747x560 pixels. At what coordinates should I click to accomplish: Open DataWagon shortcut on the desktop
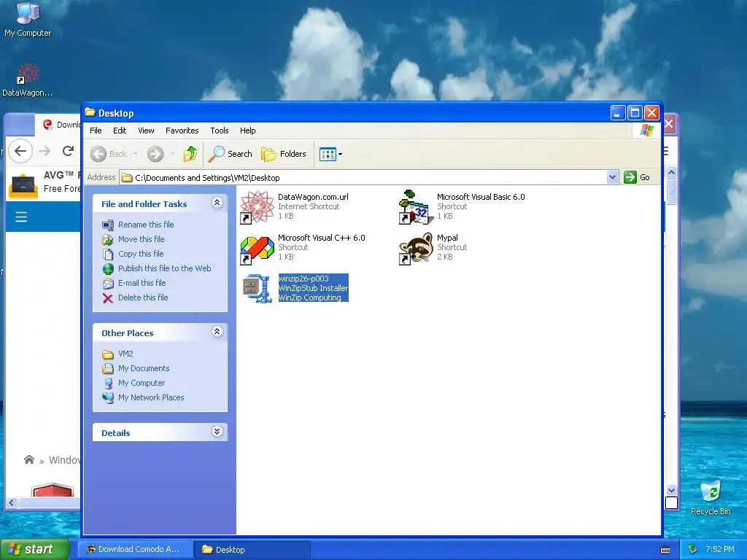click(x=28, y=80)
